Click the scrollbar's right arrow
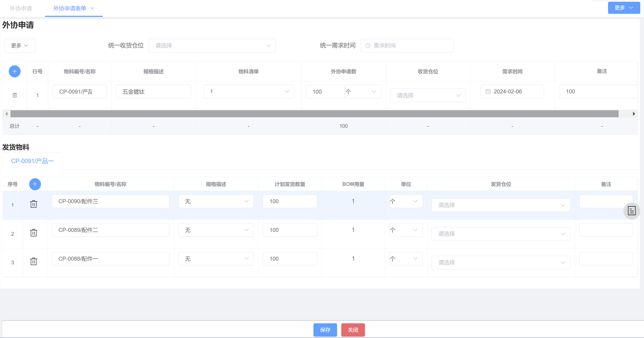Screen dimensions: 644x338 [634, 114]
